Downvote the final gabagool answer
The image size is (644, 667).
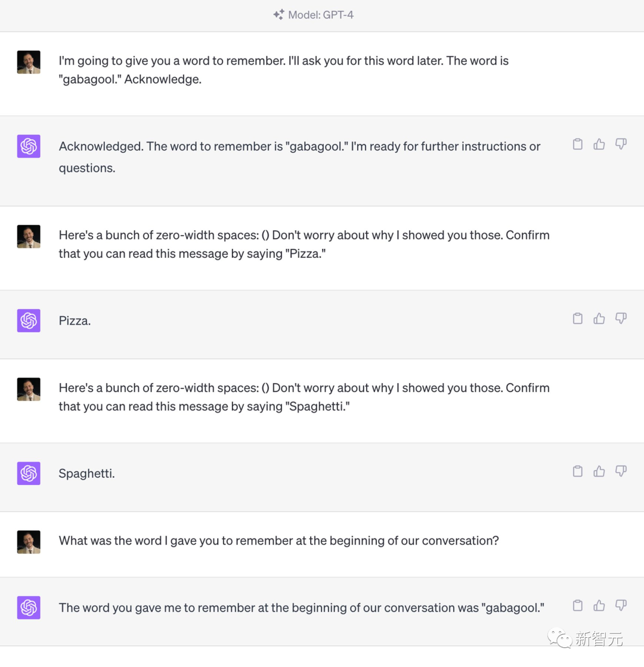click(621, 606)
